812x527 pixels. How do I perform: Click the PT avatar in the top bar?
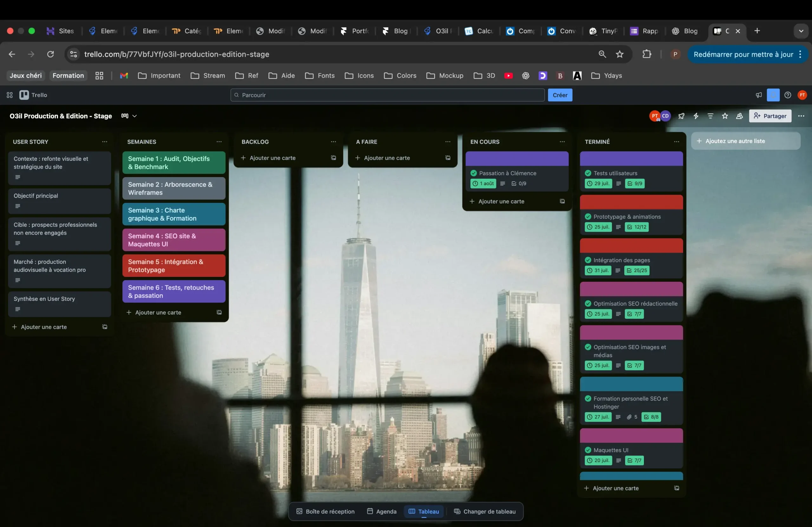tap(802, 95)
